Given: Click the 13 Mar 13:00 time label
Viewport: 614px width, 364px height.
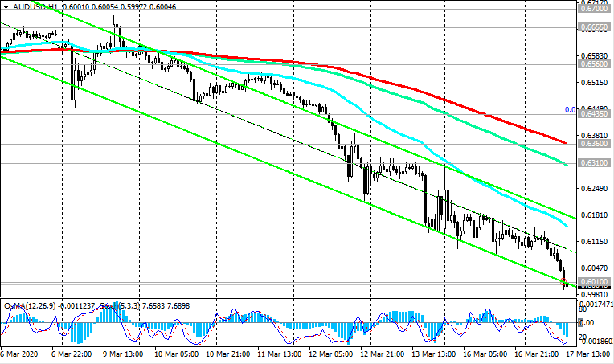Looking at the screenshot, I should tap(433, 354).
